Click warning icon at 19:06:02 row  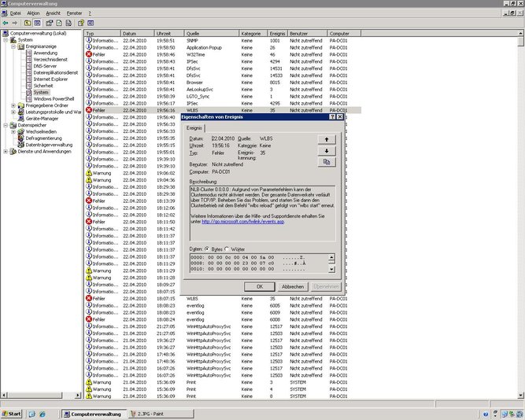click(x=89, y=173)
